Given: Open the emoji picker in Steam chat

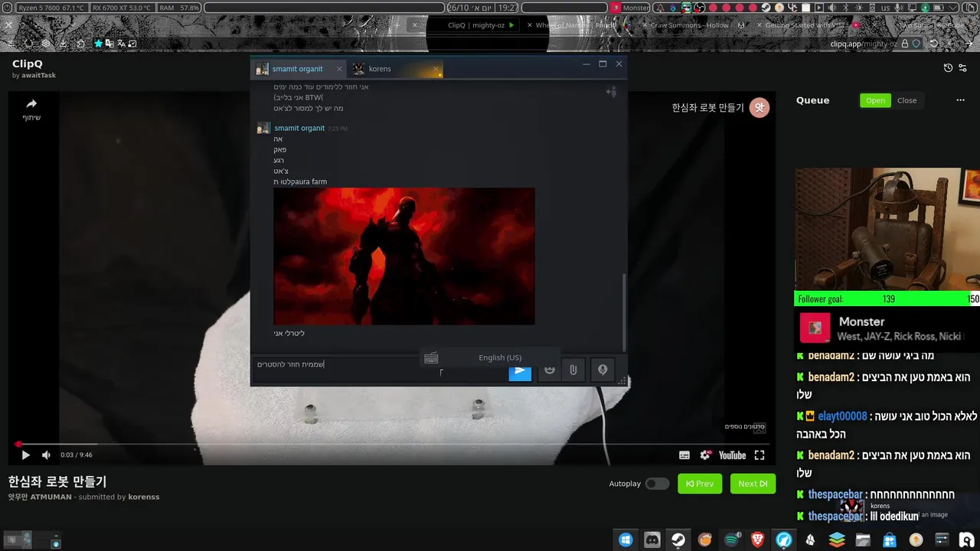Looking at the screenshot, I should point(549,370).
